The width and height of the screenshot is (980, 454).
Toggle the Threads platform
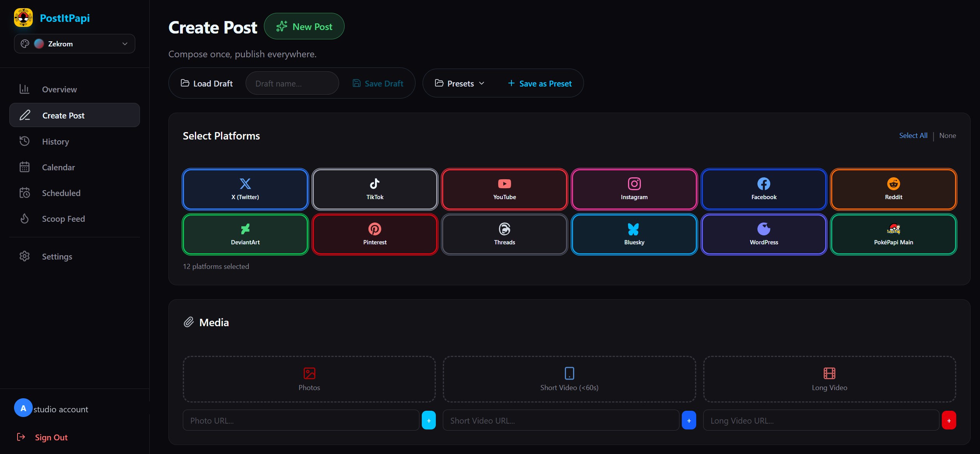click(x=504, y=235)
